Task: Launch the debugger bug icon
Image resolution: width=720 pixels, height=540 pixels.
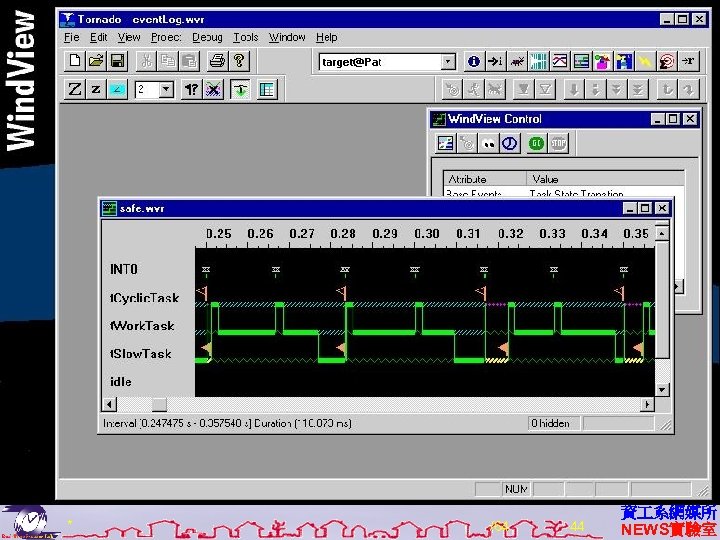Action: pos(517,61)
